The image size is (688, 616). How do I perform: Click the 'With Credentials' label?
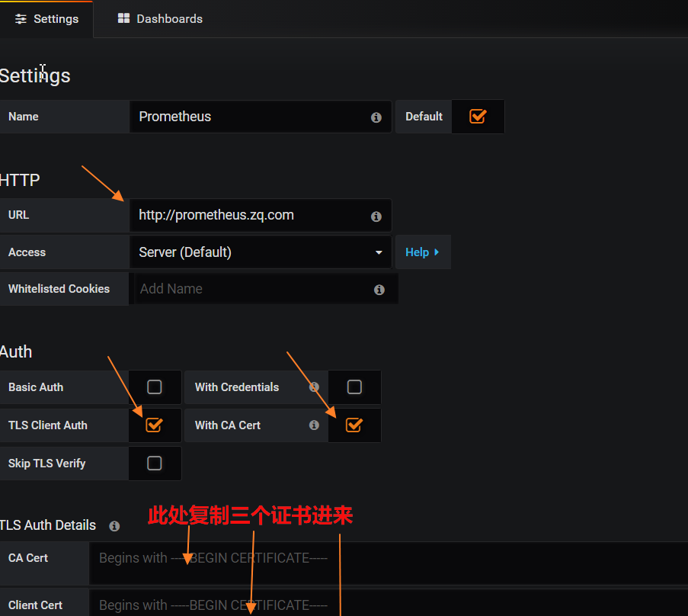[x=237, y=387]
